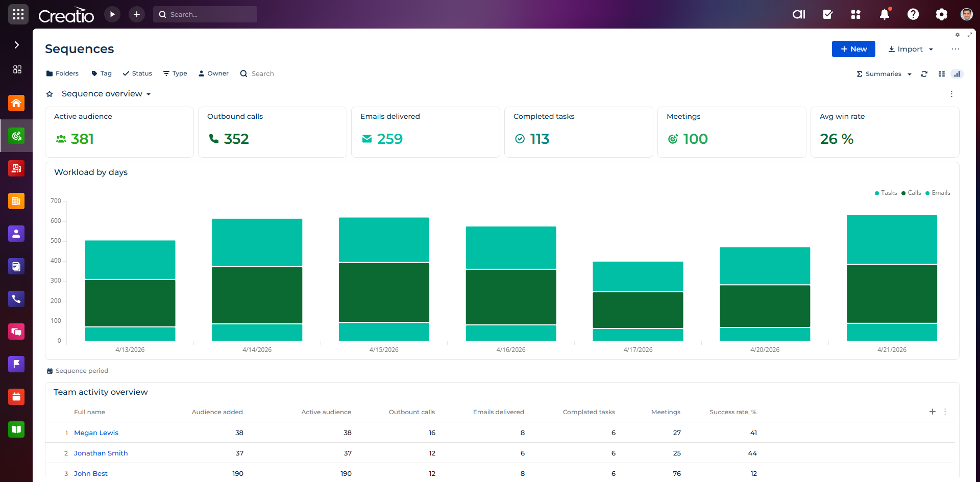Click the run process play button
The image size is (980, 482).
coord(112,14)
